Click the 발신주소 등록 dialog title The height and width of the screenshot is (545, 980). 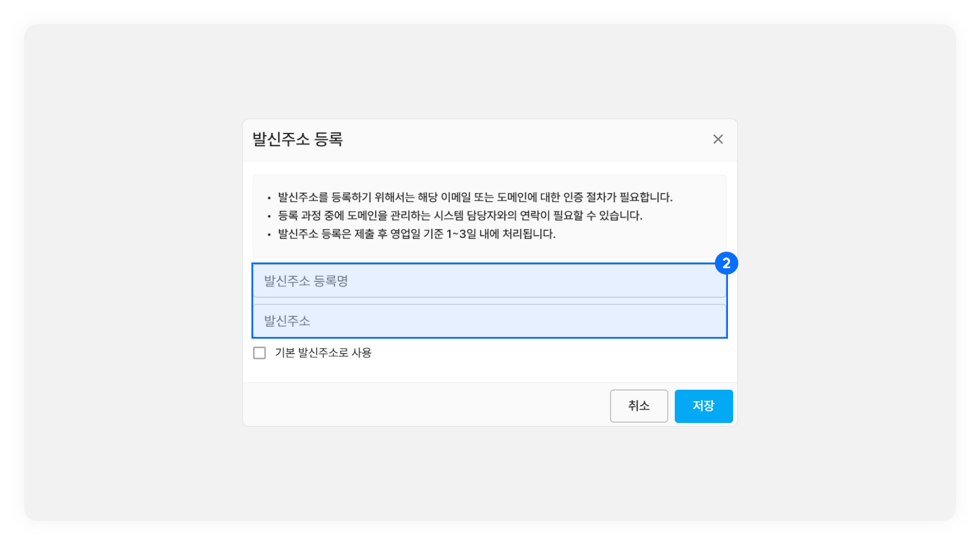(297, 139)
